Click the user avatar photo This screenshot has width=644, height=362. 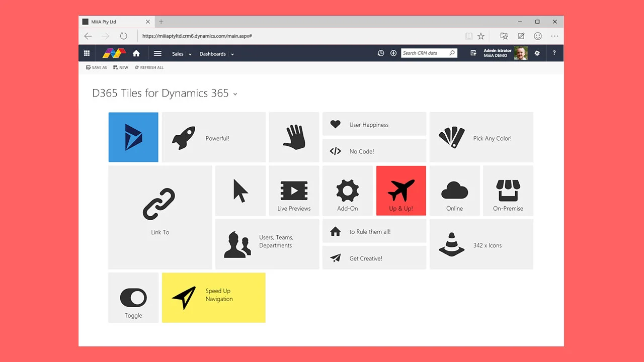pyautogui.click(x=521, y=53)
